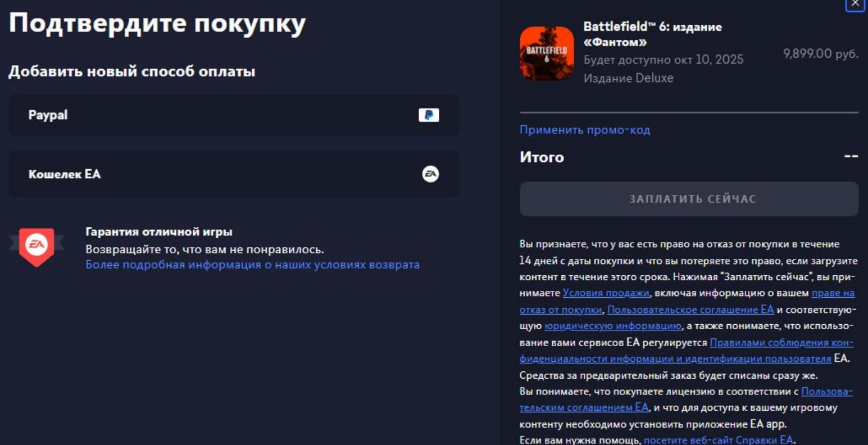Follow the 'праве на отказ от покупки' link

[x=833, y=293]
